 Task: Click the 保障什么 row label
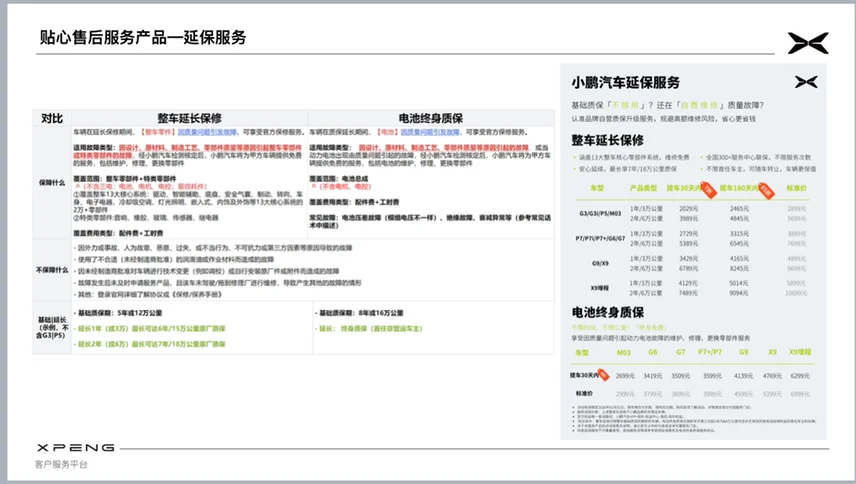[x=52, y=182]
